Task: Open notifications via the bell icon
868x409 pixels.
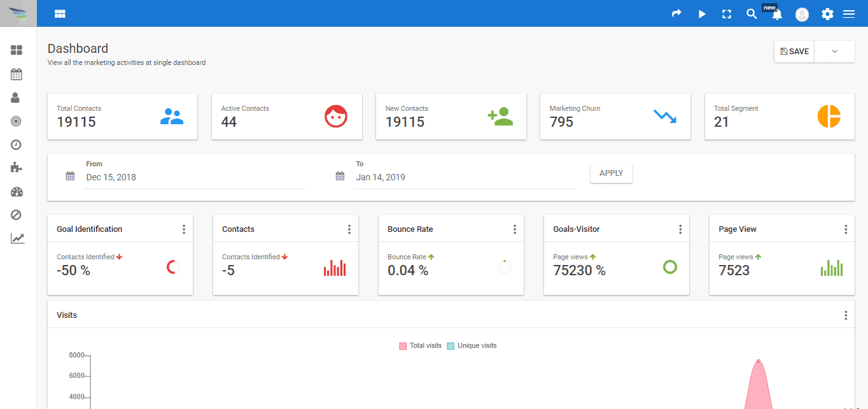Action: coord(776,13)
